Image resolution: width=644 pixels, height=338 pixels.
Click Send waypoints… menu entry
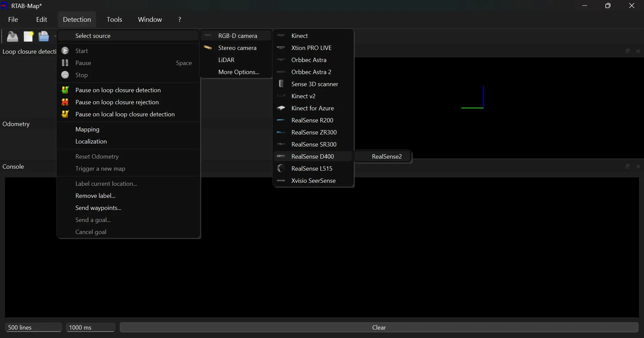[128, 208]
